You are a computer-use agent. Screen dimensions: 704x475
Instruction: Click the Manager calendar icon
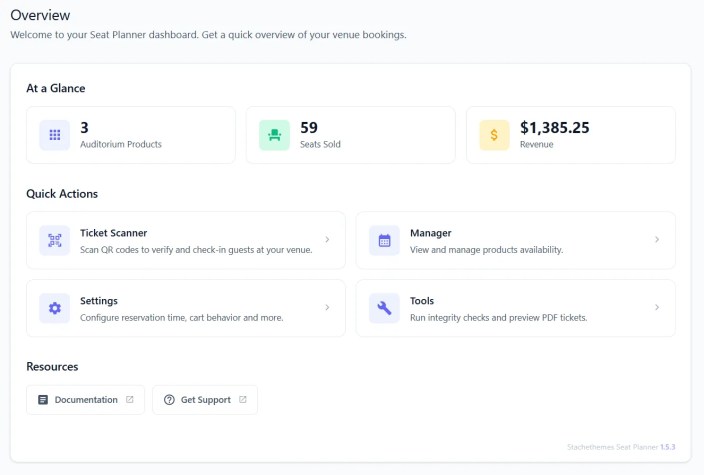(x=384, y=240)
